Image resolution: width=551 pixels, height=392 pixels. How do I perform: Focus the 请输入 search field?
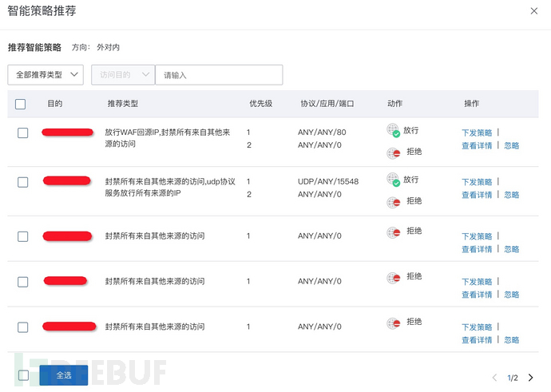click(x=219, y=74)
